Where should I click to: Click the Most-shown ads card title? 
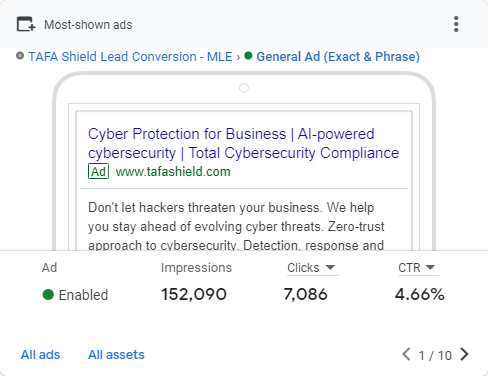pyautogui.click(x=88, y=25)
